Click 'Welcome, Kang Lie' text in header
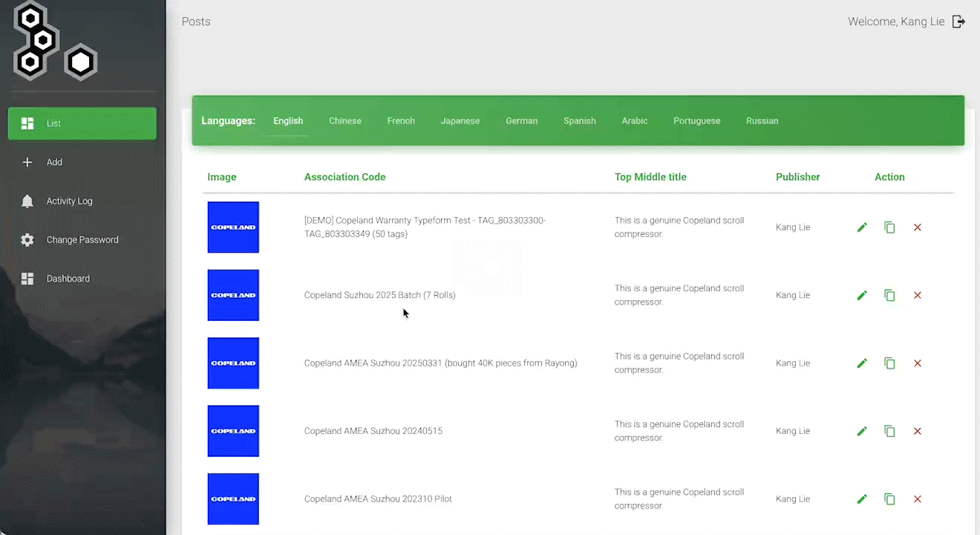980x535 pixels. [896, 22]
